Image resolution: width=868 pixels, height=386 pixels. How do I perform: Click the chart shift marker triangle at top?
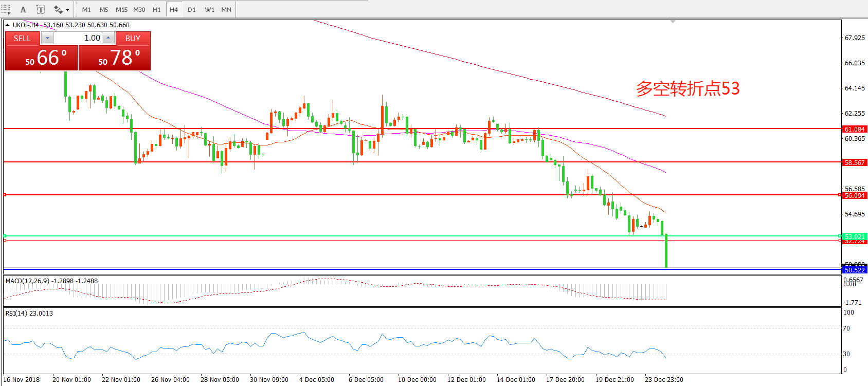673,22
